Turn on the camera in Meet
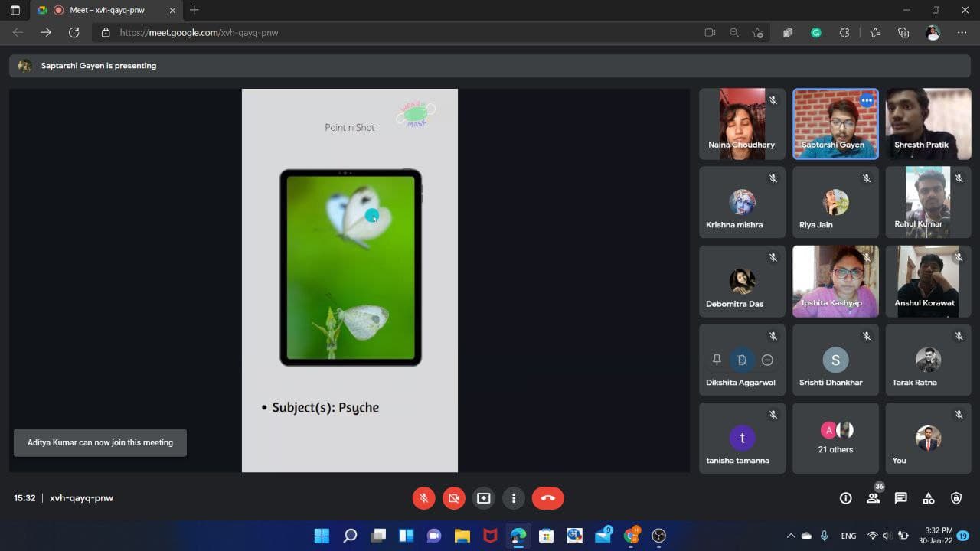Viewport: 980px width, 551px height. pyautogui.click(x=453, y=498)
